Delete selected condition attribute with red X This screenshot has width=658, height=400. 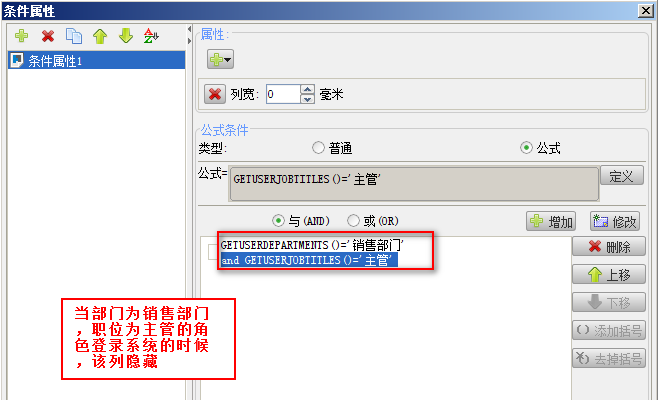coord(48,36)
